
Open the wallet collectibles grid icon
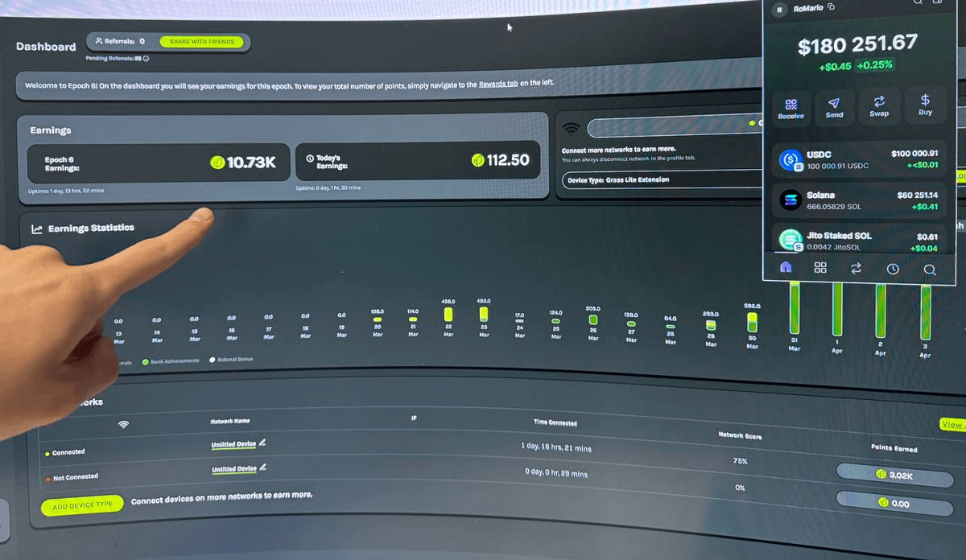click(x=820, y=268)
